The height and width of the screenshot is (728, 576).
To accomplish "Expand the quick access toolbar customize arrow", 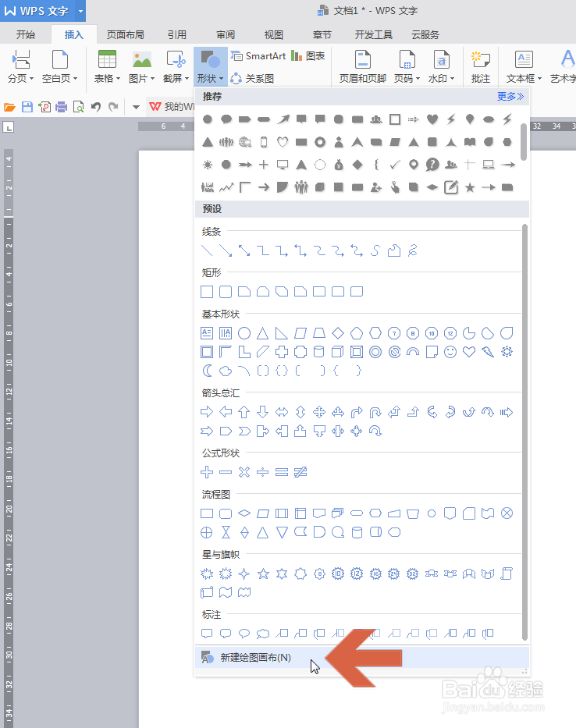I will [x=136, y=107].
